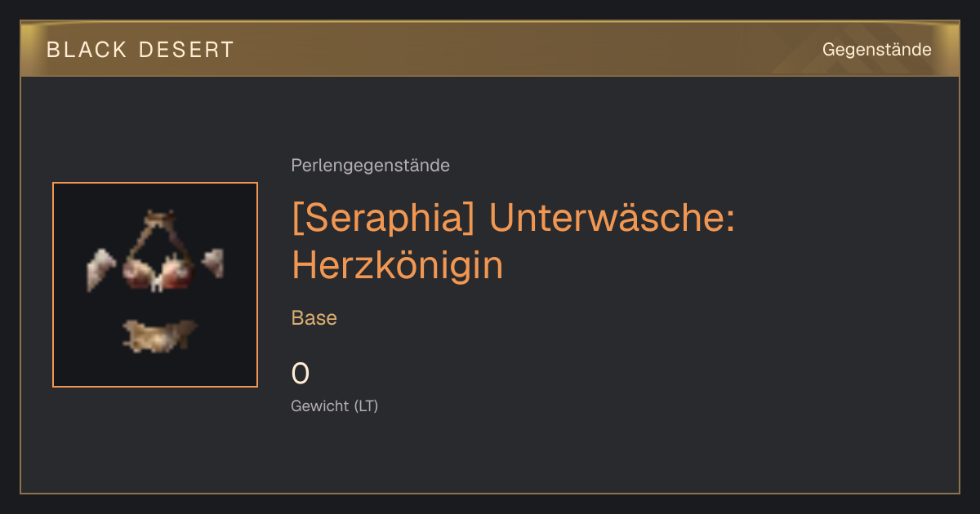Click the BLACK DESERT logo text
The width and height of the screenshot is (980, 514).
(140, 50)
